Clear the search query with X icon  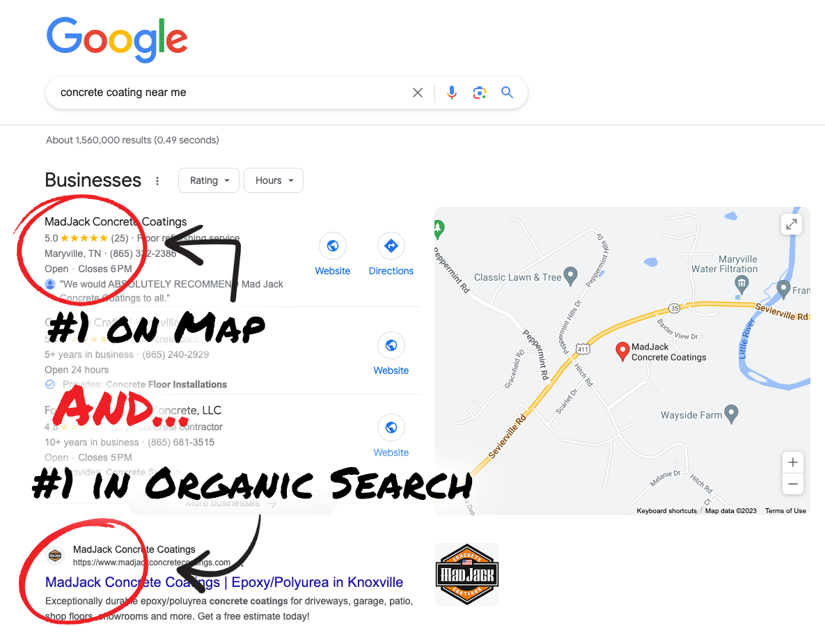pyautogui.click(x=418, y=93)
